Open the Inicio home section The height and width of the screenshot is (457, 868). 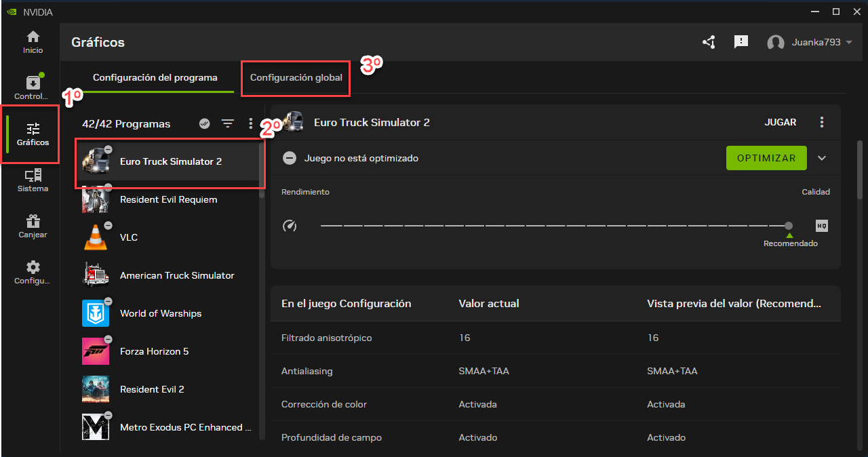(x=33, y=42)
